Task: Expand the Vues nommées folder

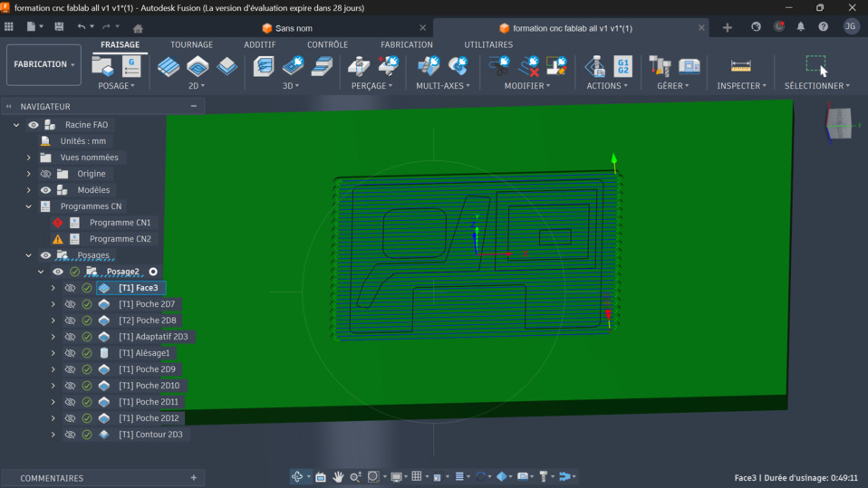Action: pyautogui.click(x=29, y=158)
